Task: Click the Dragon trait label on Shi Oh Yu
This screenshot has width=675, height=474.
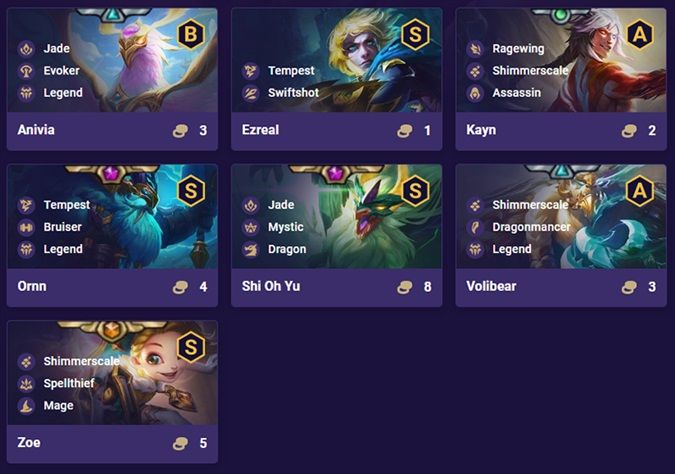Action: [287, 249]
